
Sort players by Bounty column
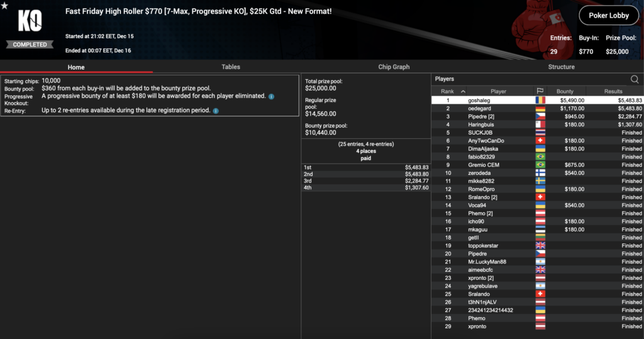coord(565,91)
